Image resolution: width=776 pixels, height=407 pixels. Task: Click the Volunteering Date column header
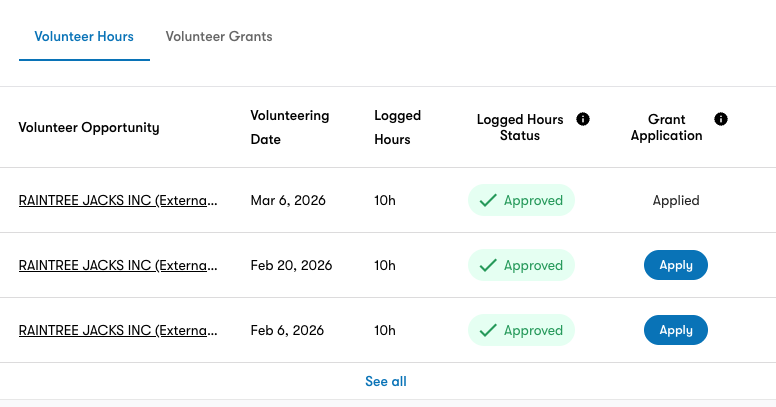[290, 127]
